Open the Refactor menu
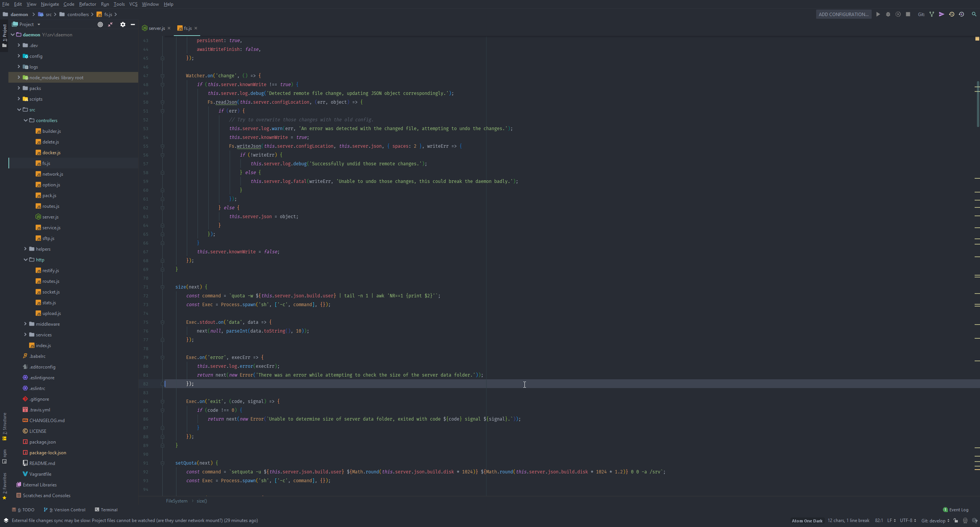Screen dimensions: 980x527 (x=87, y=4)
